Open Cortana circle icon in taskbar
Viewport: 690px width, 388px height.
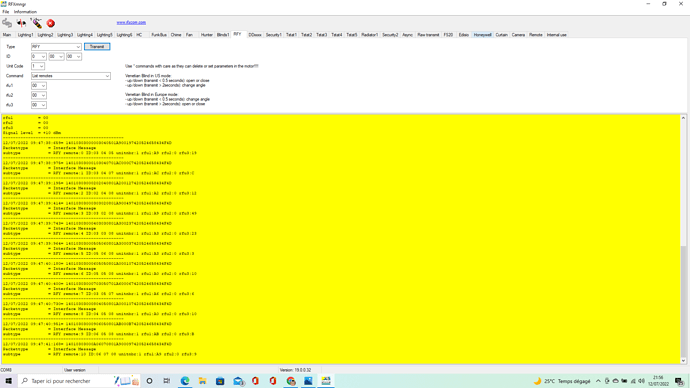click(149, 381)
